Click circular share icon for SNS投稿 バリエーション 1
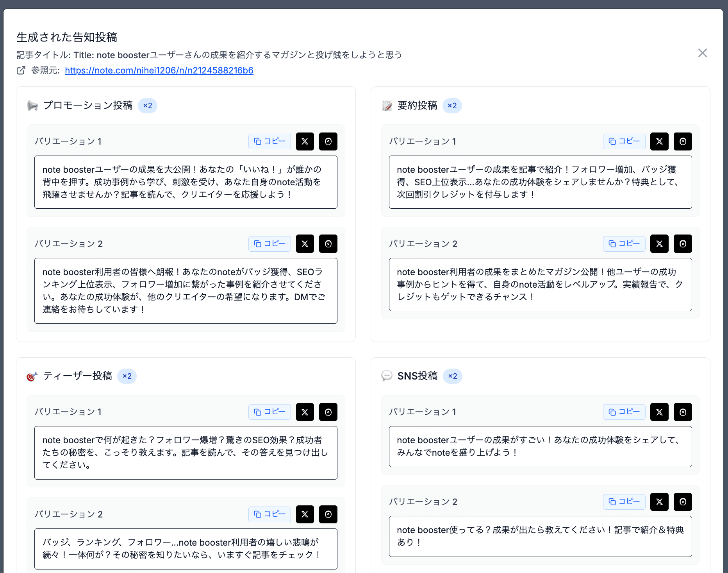Viewport: 728px width, 573px height. [x=683, y=412]
